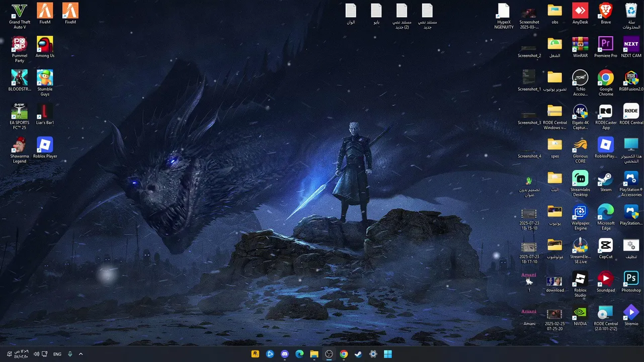The image size is (644, 362).
Task: Open File Explorer from the taskbar
Action: (314, 354)
